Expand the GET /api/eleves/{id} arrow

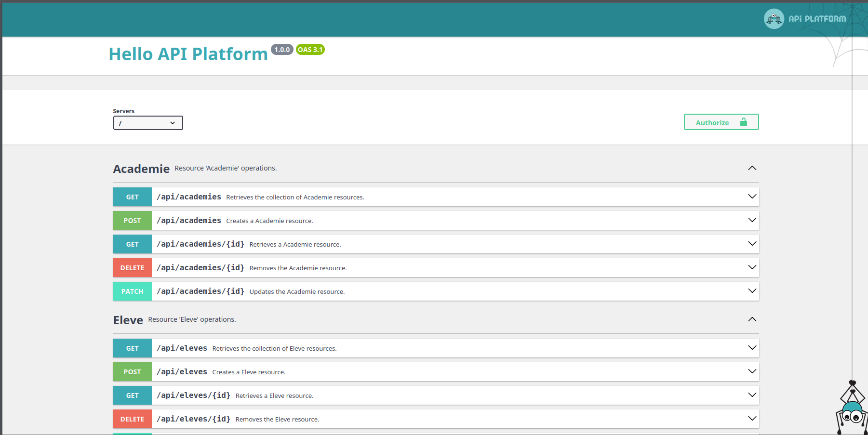click(x=752, y=395)
